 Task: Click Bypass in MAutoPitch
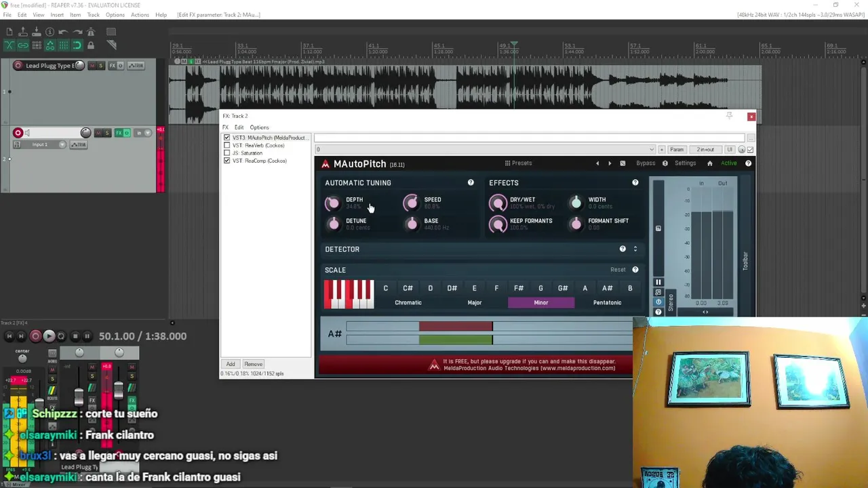pyautogui.click(x=646, y=163)
